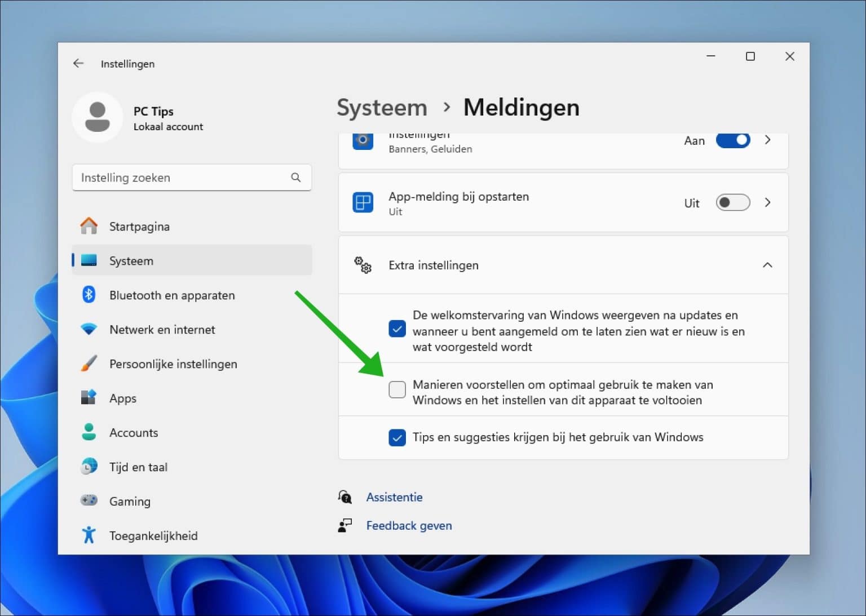Image resolution: width=866 pixels, height=616 pixels.
Task: Open Toegankelijkheid settings icon
Action: 89,535
